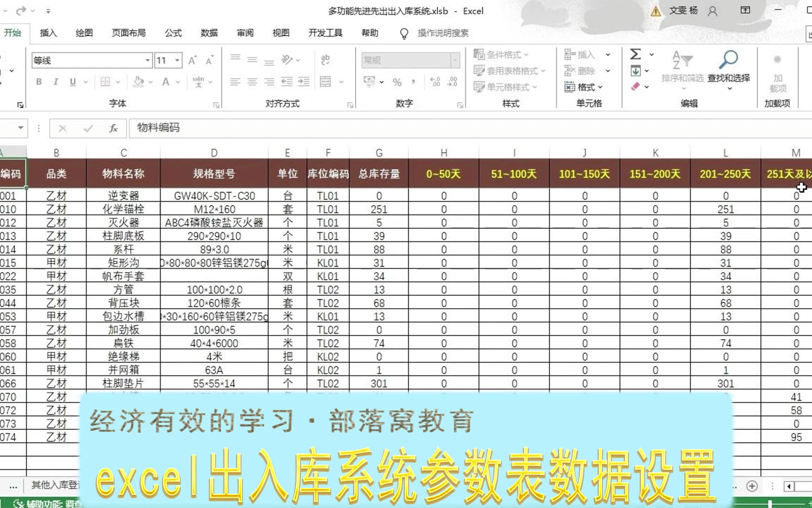Open the 插入 ribbon tab
Screen dimensions: 812x508
point(48,33)
